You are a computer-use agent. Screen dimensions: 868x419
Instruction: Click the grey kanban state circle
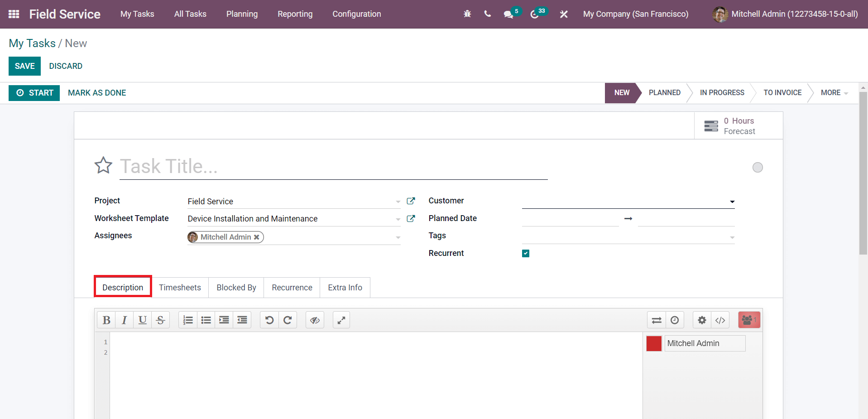pyautogui.click(x=758, y=167)
